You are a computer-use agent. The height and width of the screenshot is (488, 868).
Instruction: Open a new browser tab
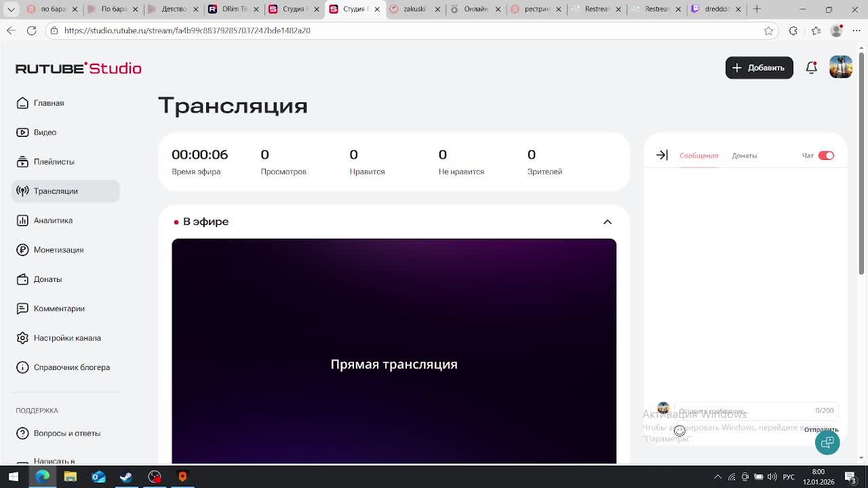(757, 9)
